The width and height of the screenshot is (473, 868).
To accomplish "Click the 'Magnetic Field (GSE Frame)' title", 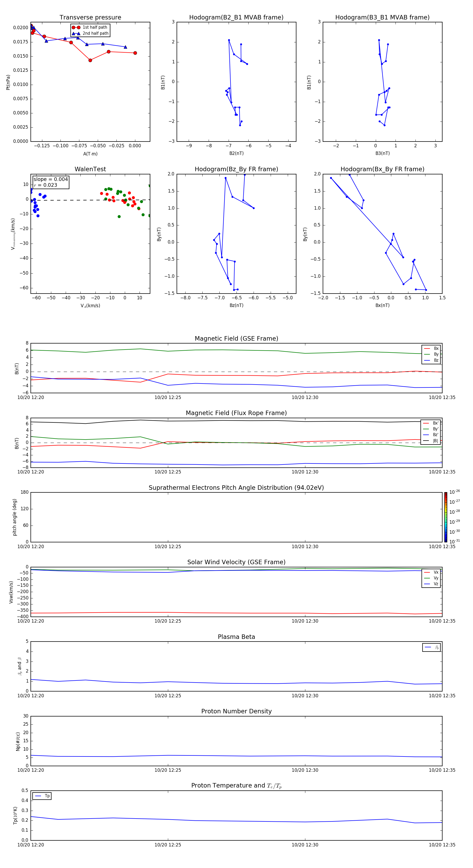I will point(236,339).
